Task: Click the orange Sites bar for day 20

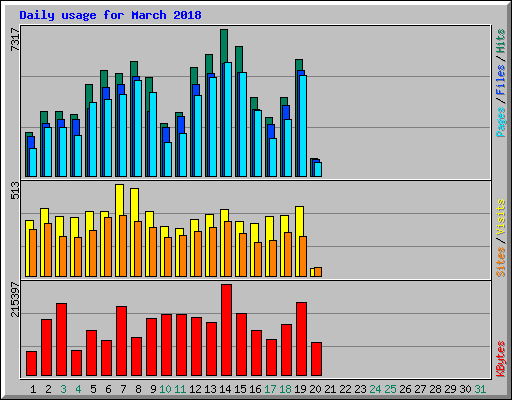Action: 318,272
